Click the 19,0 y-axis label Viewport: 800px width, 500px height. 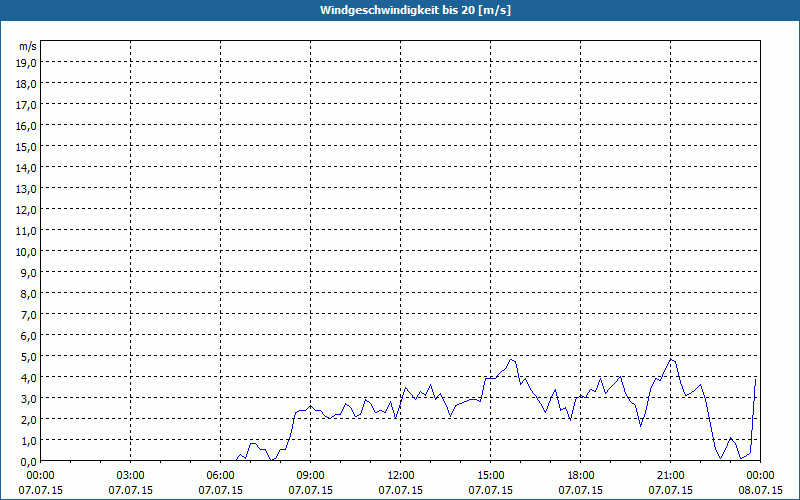(x=28, y=63)
